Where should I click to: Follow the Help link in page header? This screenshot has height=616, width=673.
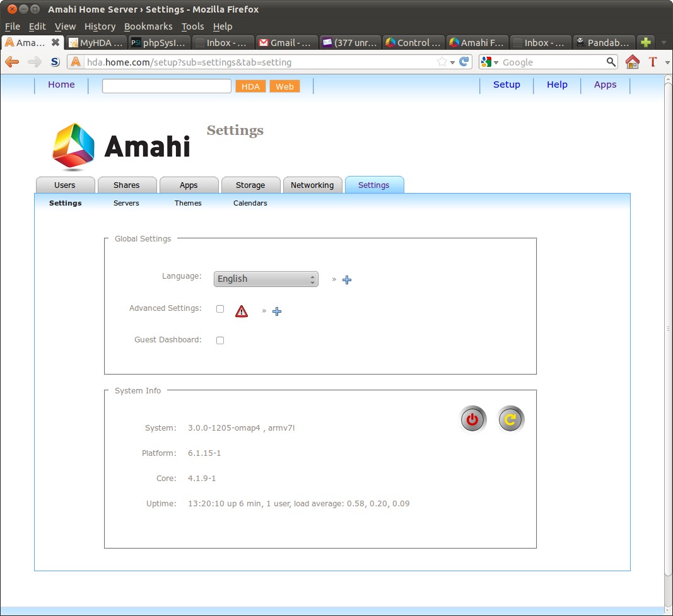557,84
